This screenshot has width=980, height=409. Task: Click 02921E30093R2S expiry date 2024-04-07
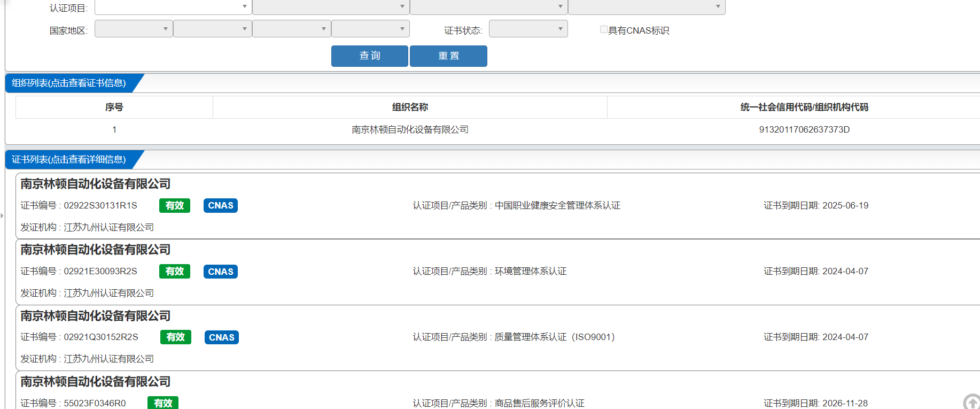coord(845,272)
